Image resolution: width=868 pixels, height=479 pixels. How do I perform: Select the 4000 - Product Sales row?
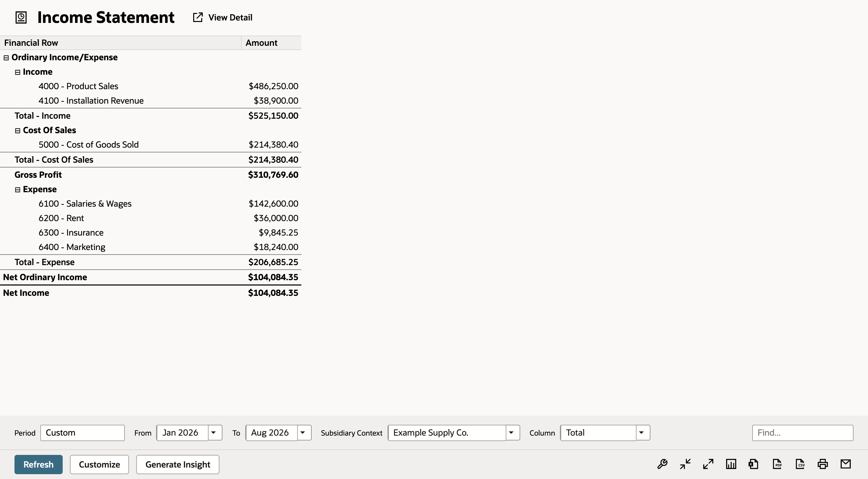tap(151, 86)
